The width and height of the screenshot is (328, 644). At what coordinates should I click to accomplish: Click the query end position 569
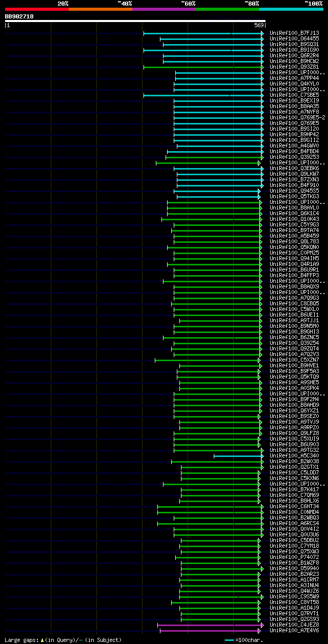pos(259,25)
